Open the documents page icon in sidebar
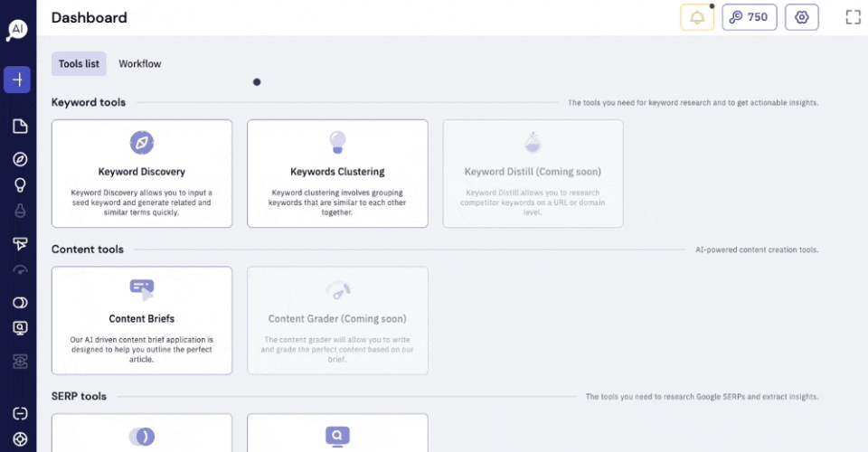 tap(20, 127)
